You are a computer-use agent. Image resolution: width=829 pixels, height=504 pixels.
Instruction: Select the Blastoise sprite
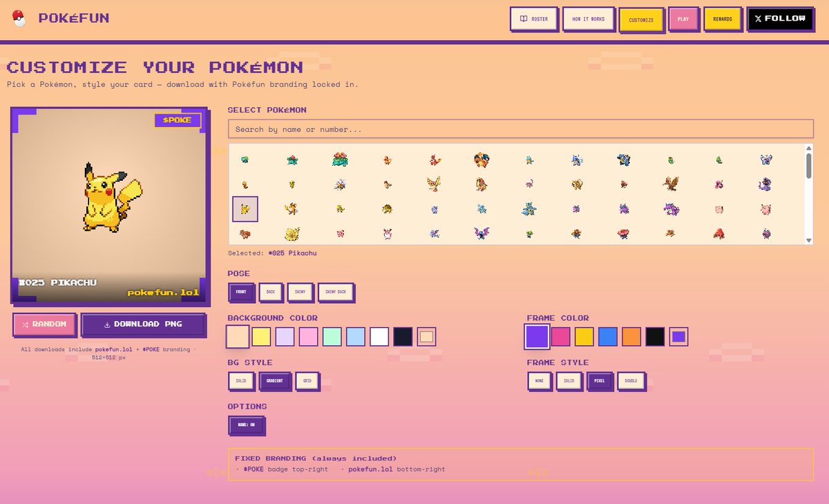tap(624, 159)
